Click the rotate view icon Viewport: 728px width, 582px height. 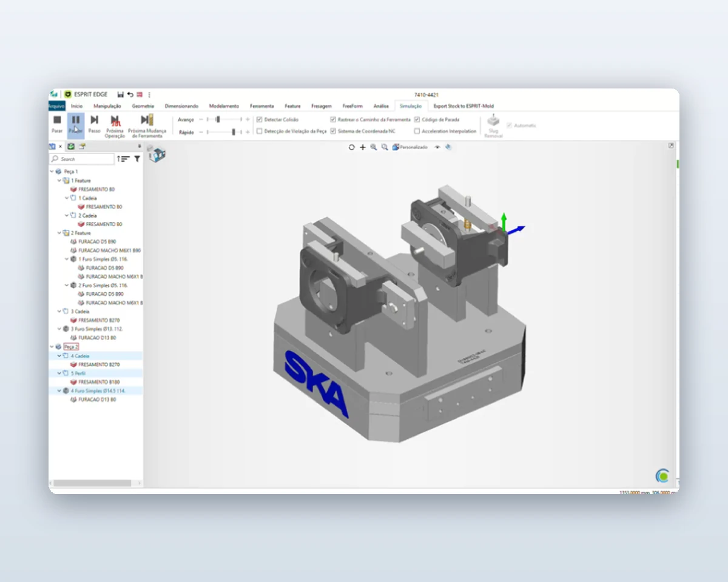pyautogui.click(x=352, y=147)
